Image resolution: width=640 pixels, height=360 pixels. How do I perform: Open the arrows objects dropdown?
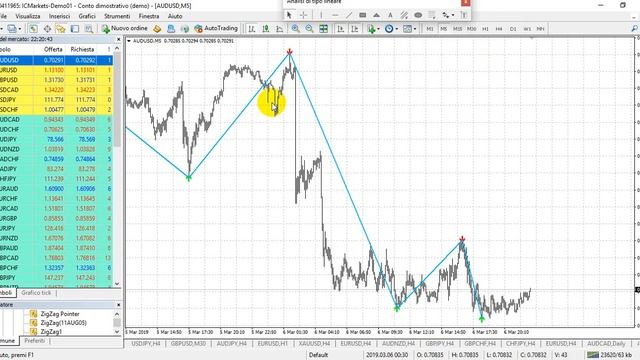tap(448, 15)
